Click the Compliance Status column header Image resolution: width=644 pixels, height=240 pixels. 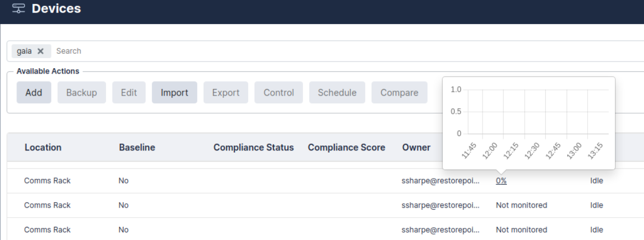tap(253, 147)
